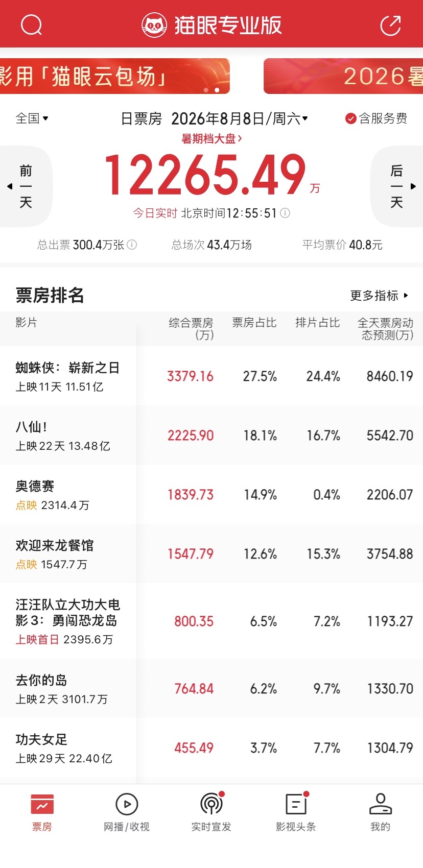Open the search magnifier icon
423x868 pixels.
click(x=31, y=25)
